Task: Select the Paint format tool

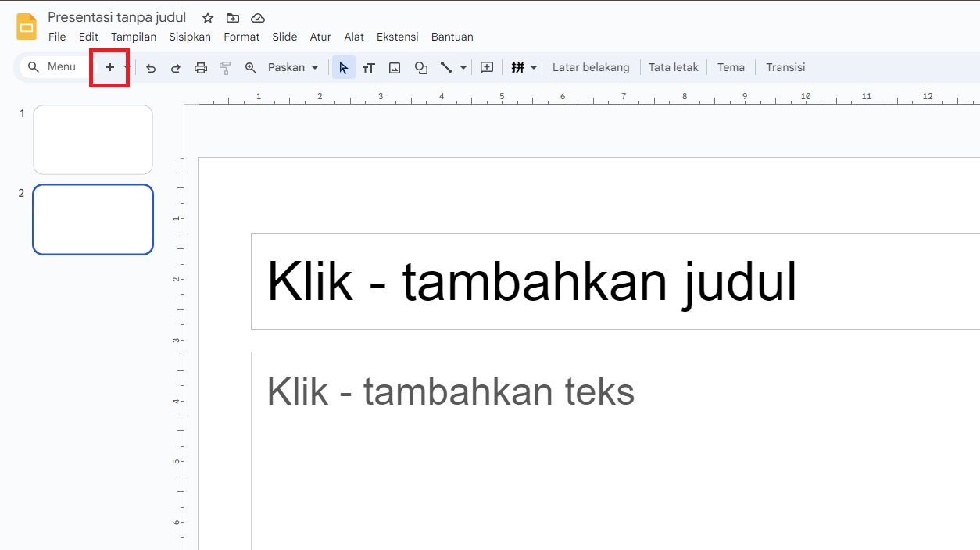Action: (x=225, y=67)
